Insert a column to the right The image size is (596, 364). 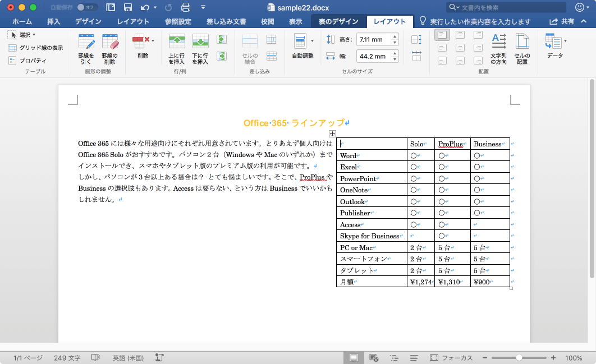[x=222, y=56]
